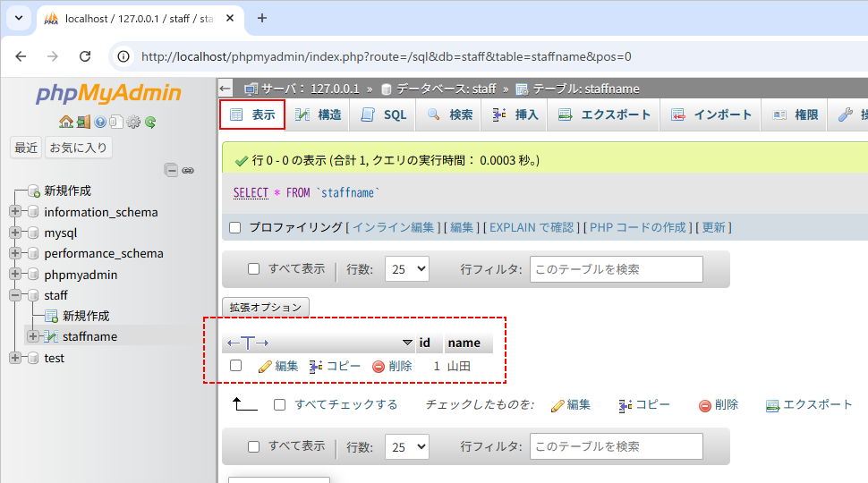Click the upper table search filter field
The image size is (868, 483).
(617, 269)
